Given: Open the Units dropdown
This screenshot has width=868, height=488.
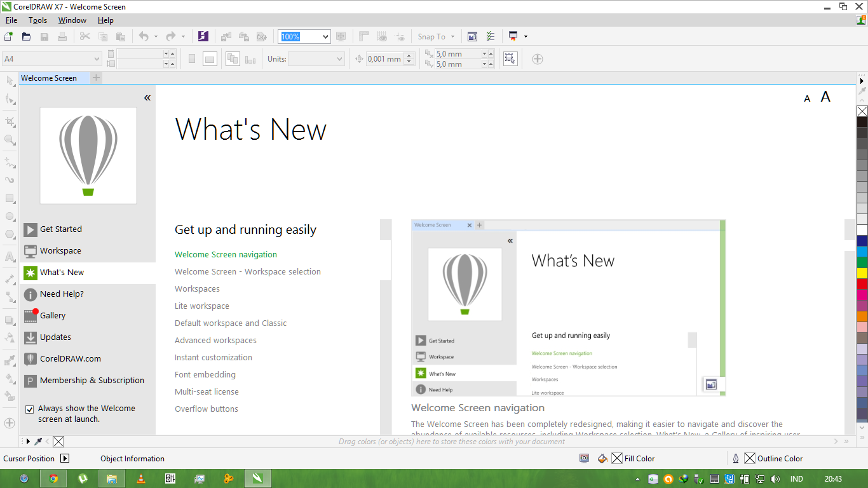Looking at the screenshot, I should (338, 59).
